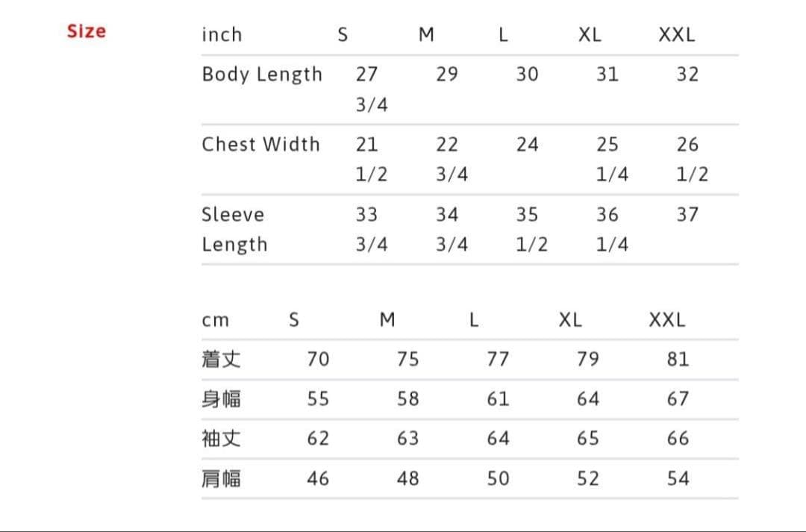The height and width of the screenshot is (532, 806).
Task: Select the cm unit header label
Action: [216, 321]
